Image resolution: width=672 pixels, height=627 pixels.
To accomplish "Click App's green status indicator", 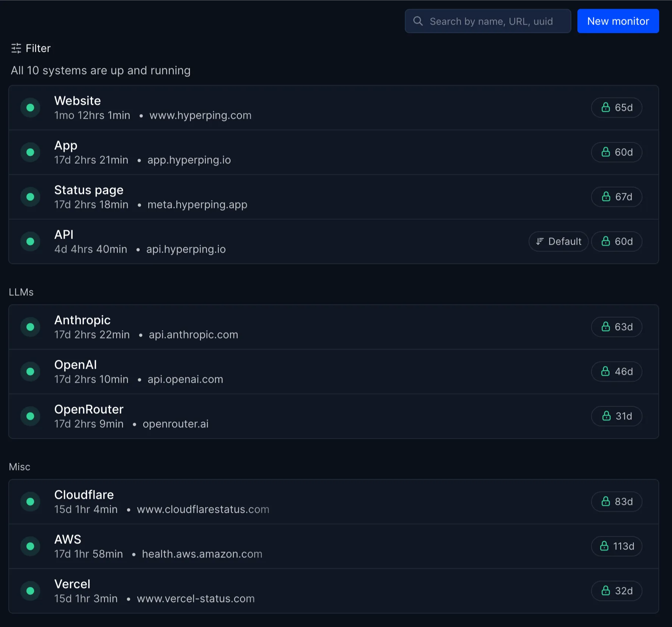I will click(30, 152).
